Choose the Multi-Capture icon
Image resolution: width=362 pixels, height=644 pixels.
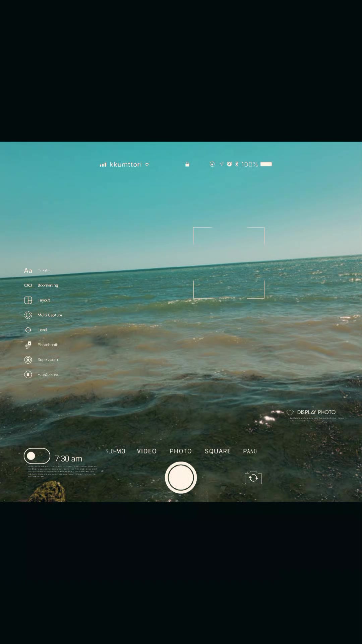point(28,315)
